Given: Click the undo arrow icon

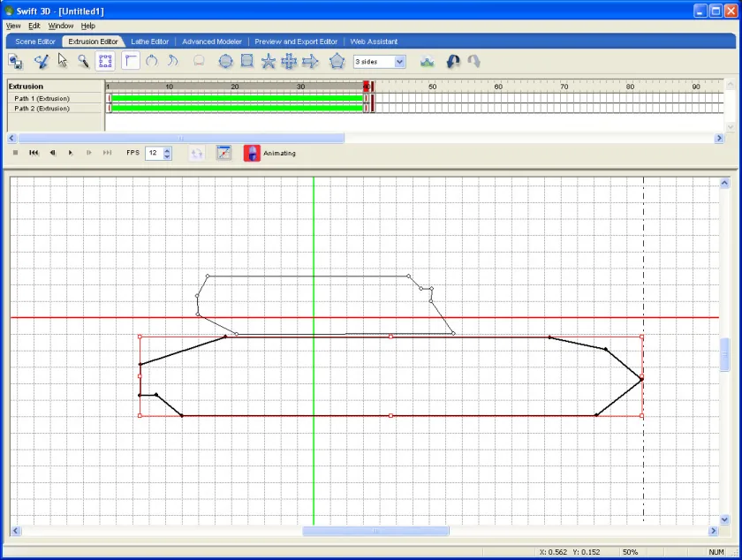Looking at the screenshot, I should click(453, 62).
